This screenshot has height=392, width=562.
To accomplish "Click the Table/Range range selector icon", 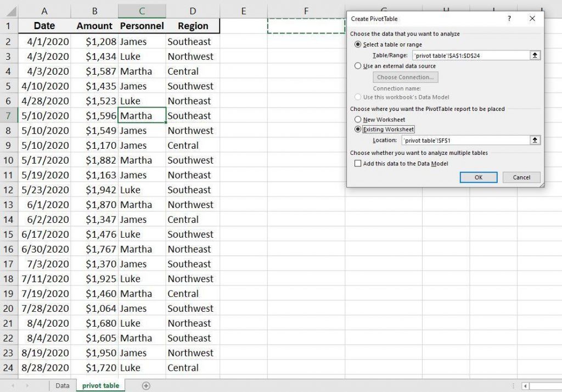I will coord(535,55).
